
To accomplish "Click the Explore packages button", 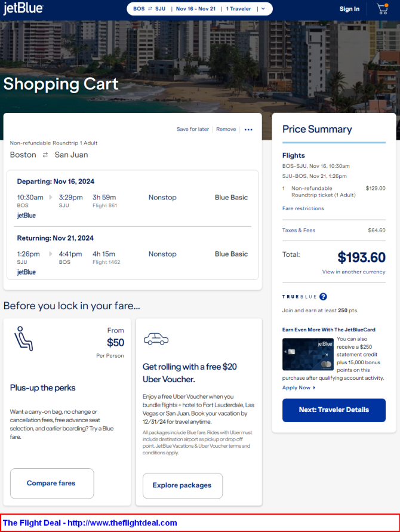I will click(183, 485).
